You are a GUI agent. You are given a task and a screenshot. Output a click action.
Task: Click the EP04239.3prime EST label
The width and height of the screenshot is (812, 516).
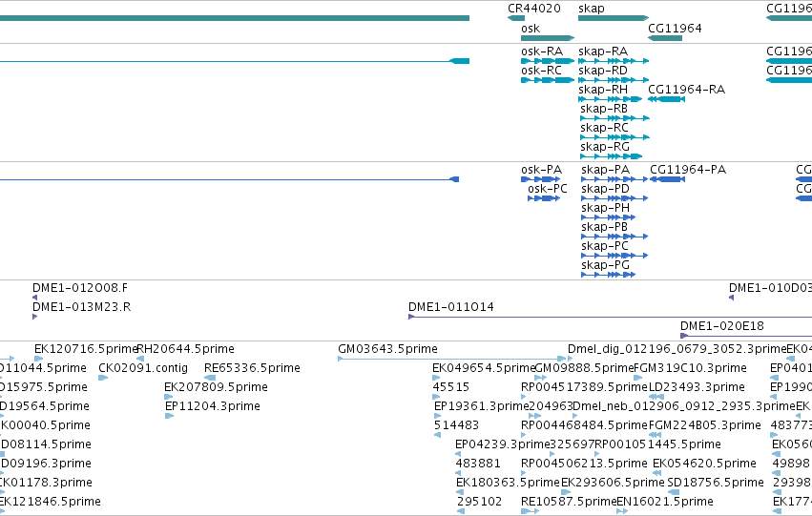502,444
